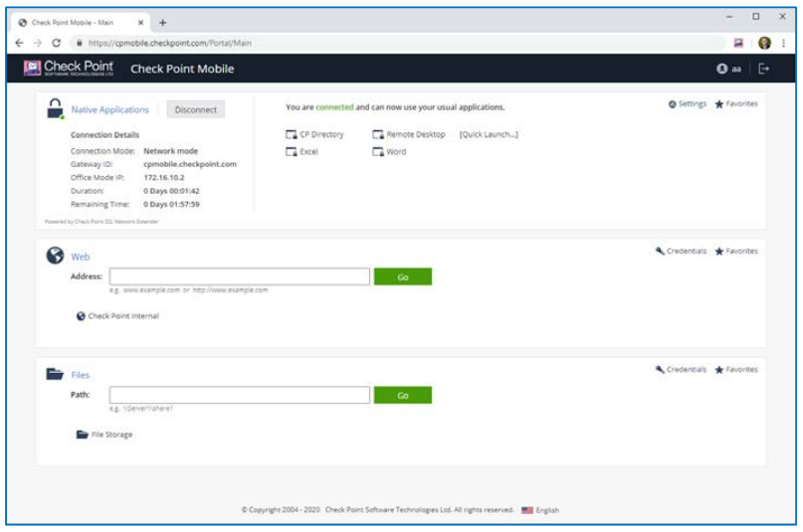
Task: Click the Disconnect button
Action: click(196, 109)
